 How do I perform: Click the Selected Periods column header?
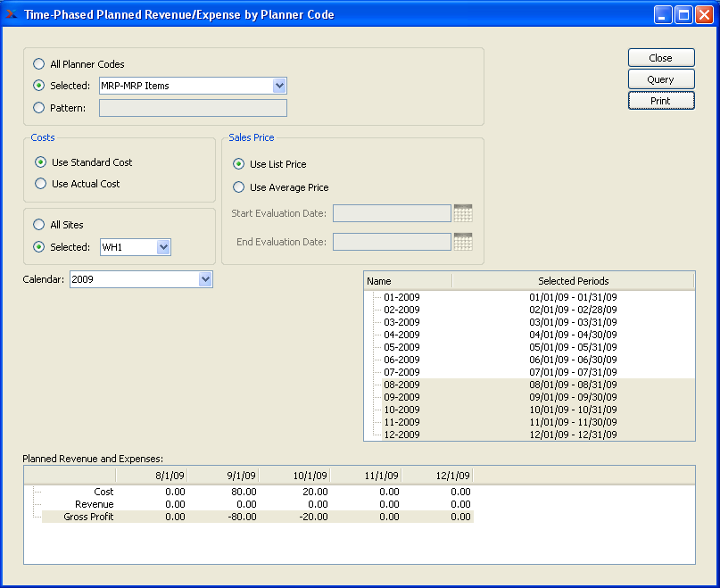(x=573, y=281)
